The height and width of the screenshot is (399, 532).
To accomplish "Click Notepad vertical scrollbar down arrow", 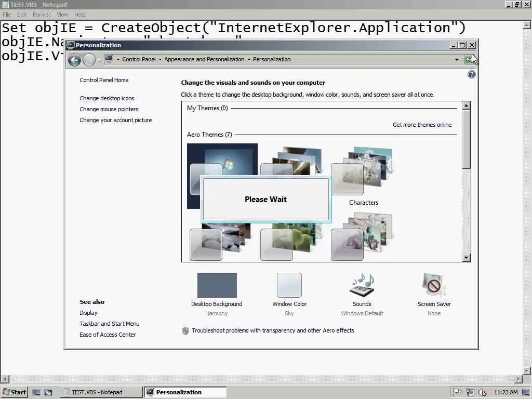I will coord(527,371).
